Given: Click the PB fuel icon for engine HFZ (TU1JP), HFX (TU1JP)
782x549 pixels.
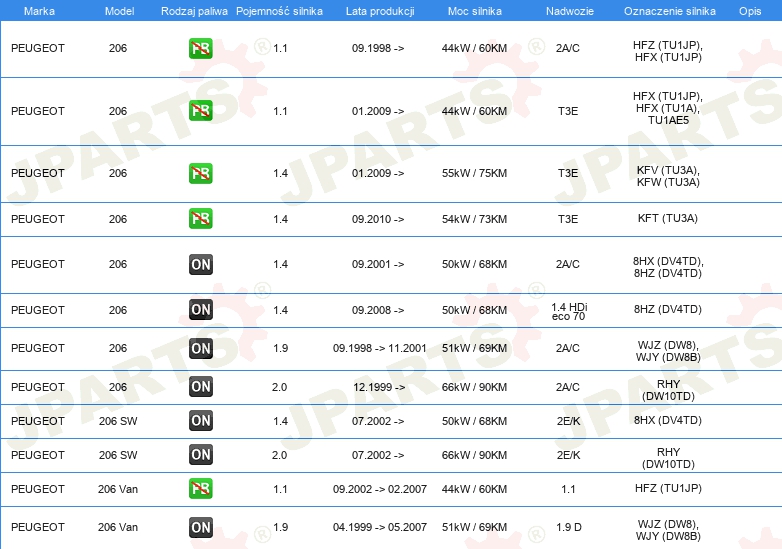Looking at the screenshot, I should [x=200, y=48].
